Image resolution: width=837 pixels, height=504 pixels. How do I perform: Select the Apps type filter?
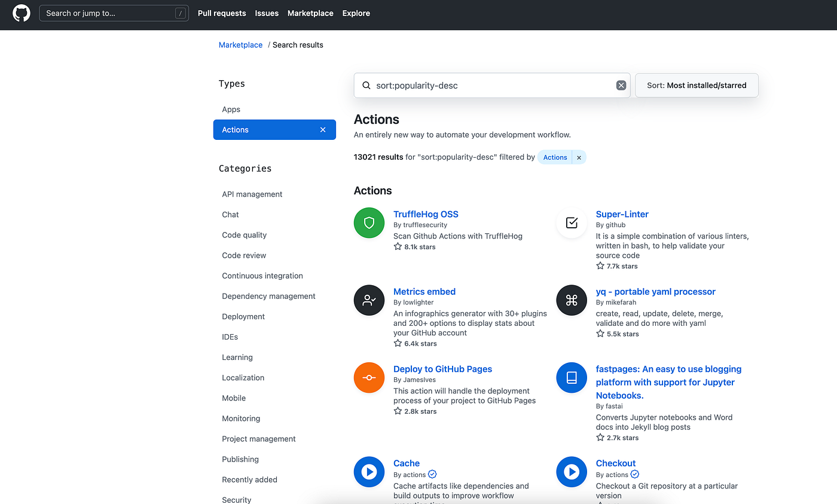(231, 109)
